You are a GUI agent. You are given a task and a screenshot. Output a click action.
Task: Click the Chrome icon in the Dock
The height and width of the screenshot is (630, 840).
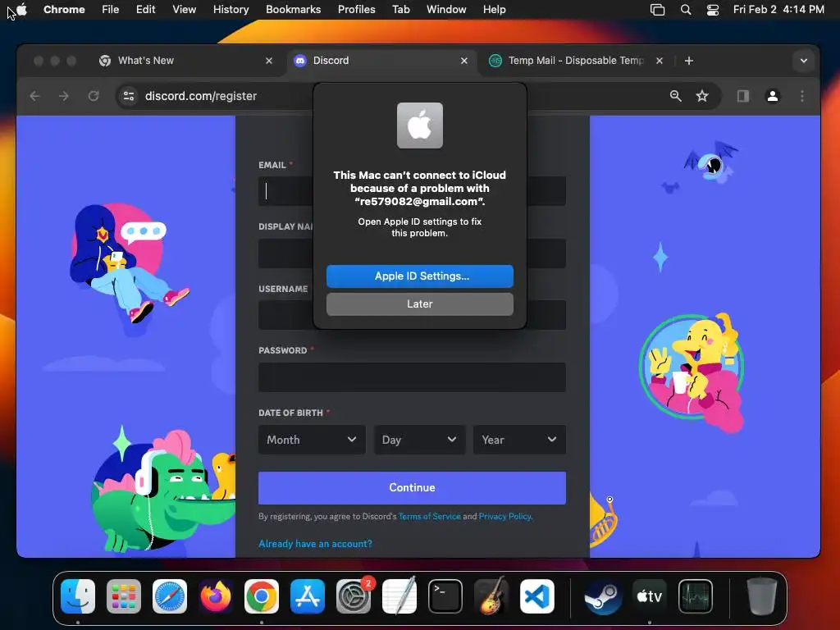(x=262, y=596)
